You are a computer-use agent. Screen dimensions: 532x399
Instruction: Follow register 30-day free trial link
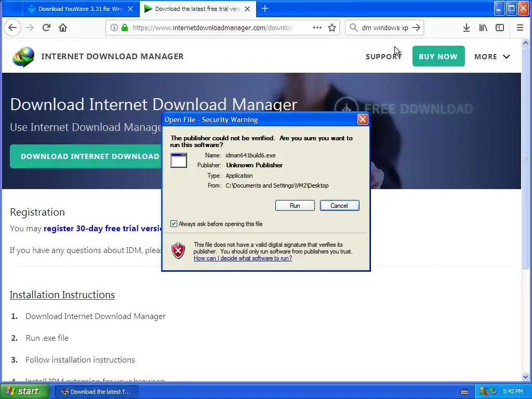(x=103, y=229)
